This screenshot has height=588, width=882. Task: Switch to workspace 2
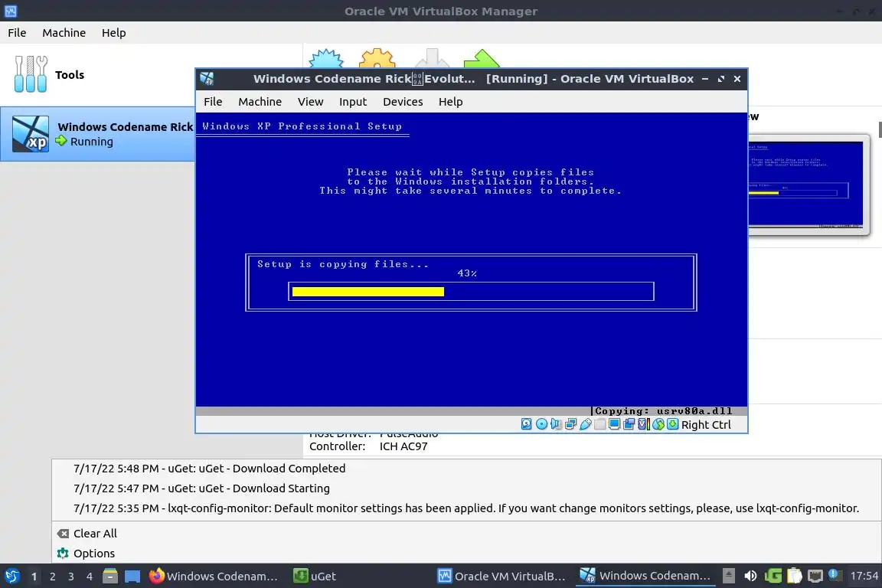(x=52, y=577)
